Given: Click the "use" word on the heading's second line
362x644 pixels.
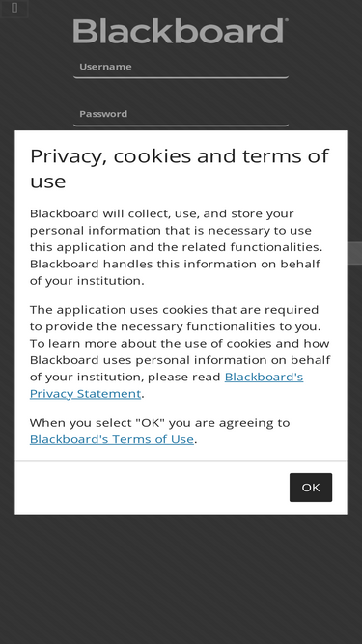Looking at the screenshot, I should [x=48, y=182].
